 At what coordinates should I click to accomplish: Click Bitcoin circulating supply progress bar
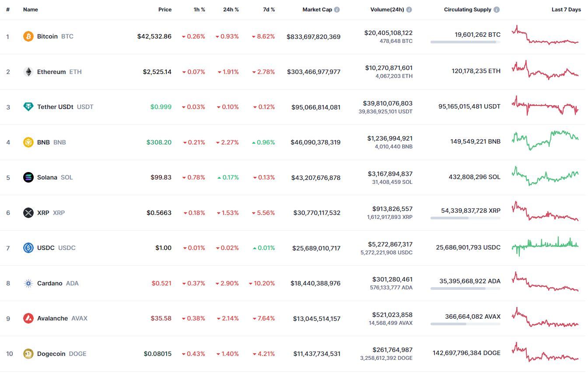click(x=465, y=42)
